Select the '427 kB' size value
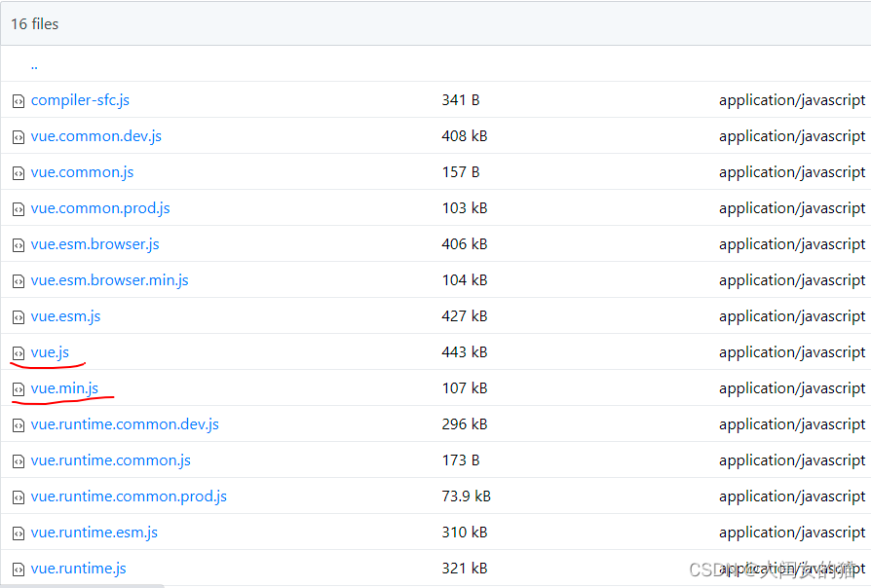This screenshot has width=871, height=588. [465, 316]
